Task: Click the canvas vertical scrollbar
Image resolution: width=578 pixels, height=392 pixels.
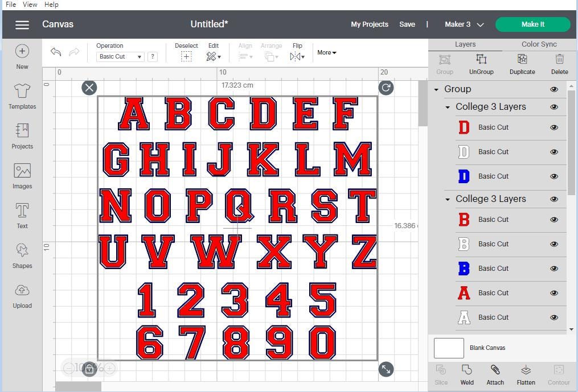Action: click(423, 103)
